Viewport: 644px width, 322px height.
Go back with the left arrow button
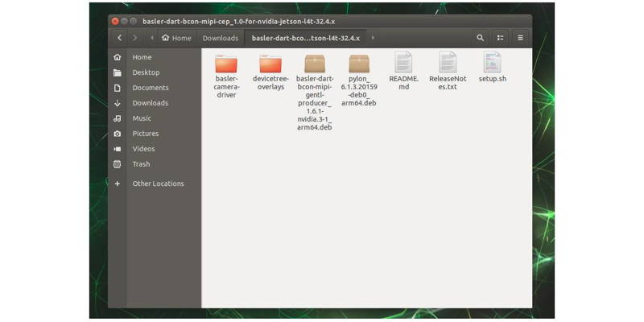[x=119, y=38]
